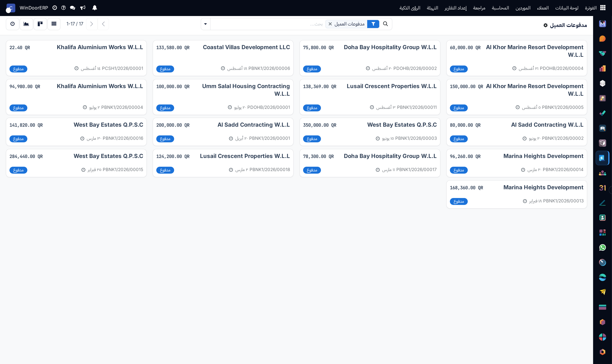Click the activity clock on PBNK1/2026/00016 card
This screenshot has width=612, height=364.
[x=82, y=139]
